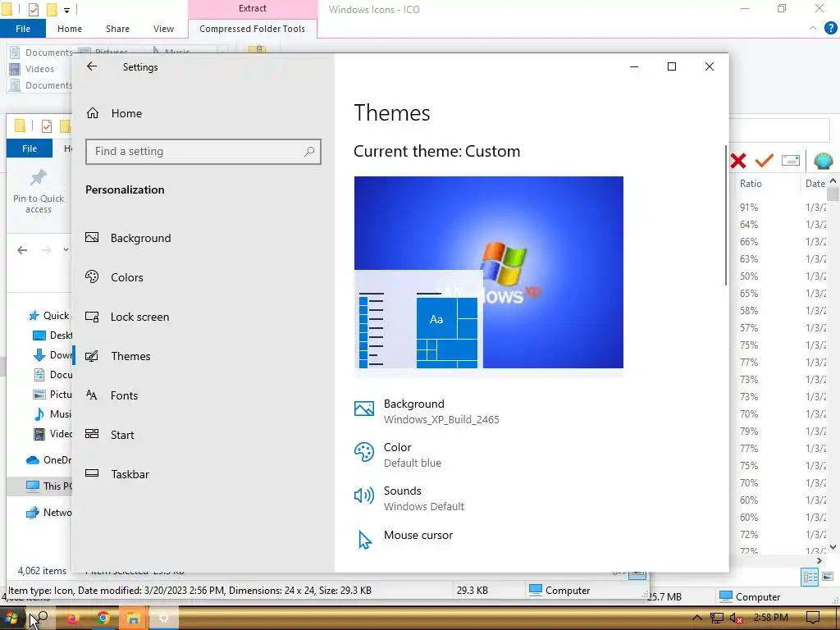
Task: Click the archive list scrollbar up arrow
Action: 833,181
